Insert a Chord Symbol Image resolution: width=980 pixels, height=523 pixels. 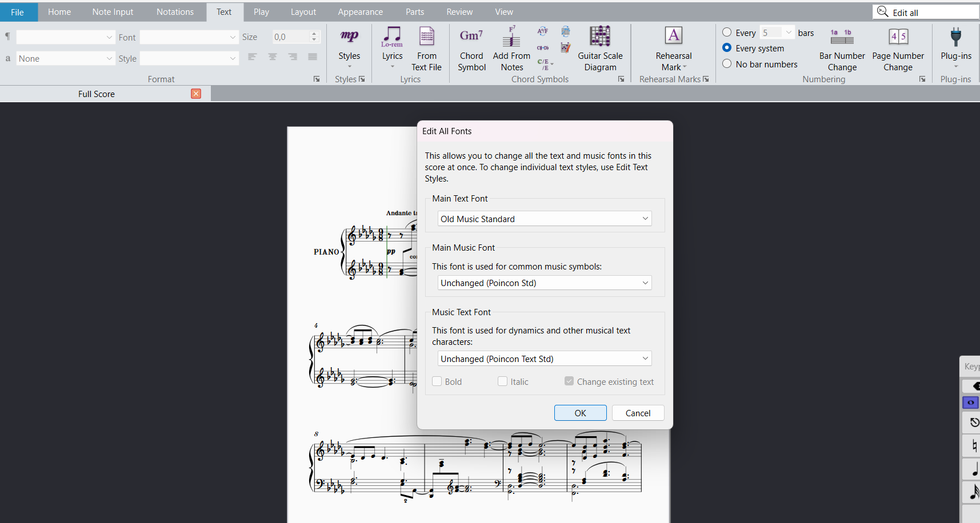click(471, 49)
